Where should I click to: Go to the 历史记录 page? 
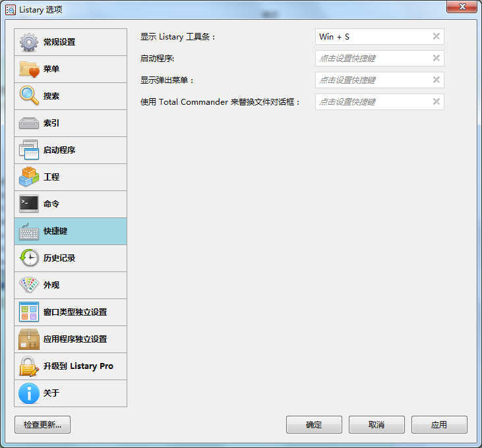click(71, 258)
